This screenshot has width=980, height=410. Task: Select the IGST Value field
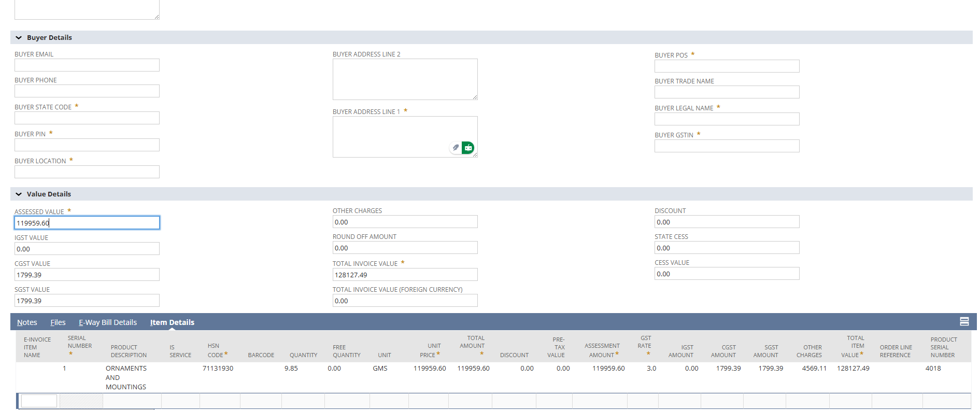coord(87,248)
